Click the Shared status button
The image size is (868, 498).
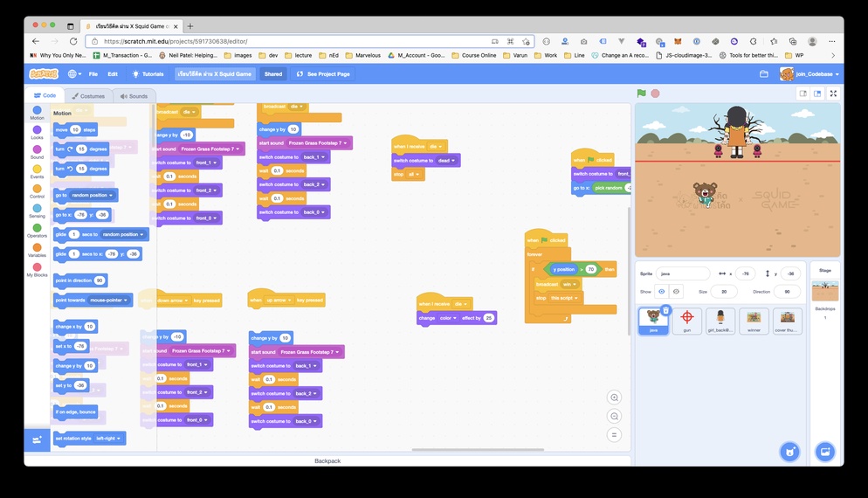[x=273, y=73]
